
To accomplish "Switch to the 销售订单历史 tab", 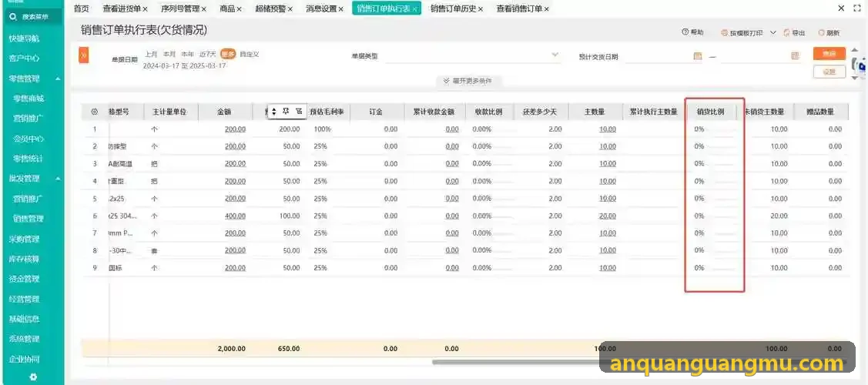I will pos(454,8).
